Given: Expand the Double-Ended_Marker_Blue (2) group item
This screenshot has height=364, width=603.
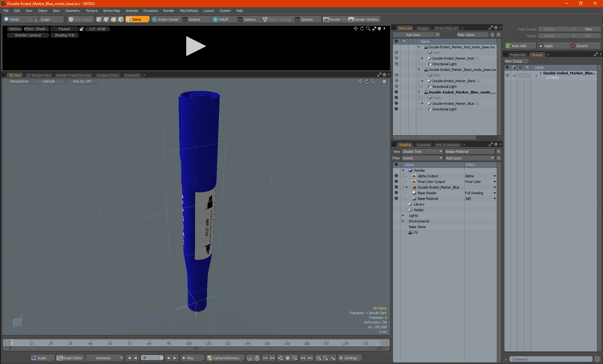Looking at the screenshot, I should coord(422,104).
